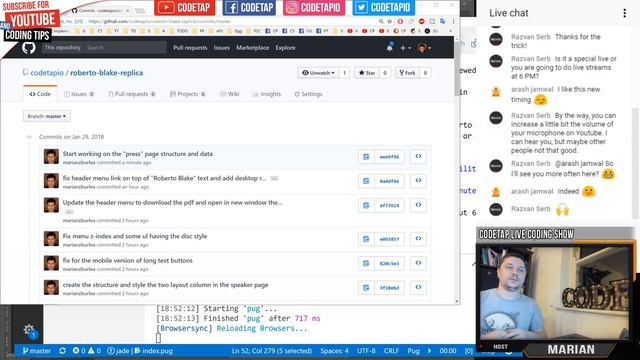
Task: Click 'Spaces: 4' indentation in status bar
Action: (x=334, y=351)
